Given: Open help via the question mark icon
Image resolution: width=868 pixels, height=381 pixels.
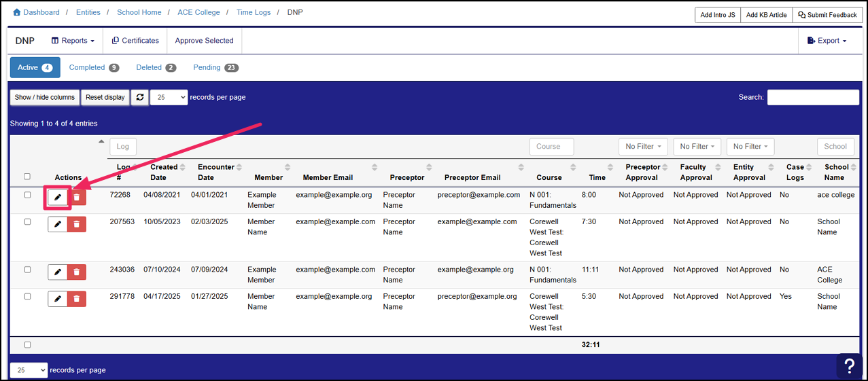Looking at the screenshot, I should pyautogui.click(x=849, y=365).
